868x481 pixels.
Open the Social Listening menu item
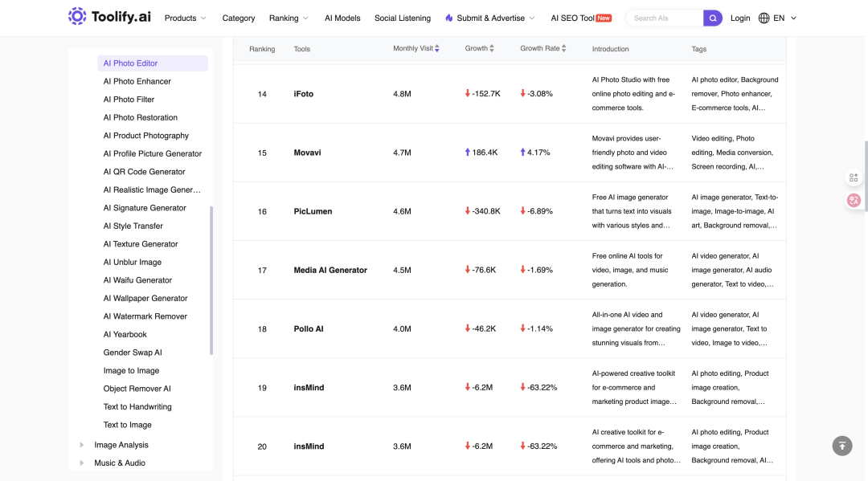pos(403,18)
